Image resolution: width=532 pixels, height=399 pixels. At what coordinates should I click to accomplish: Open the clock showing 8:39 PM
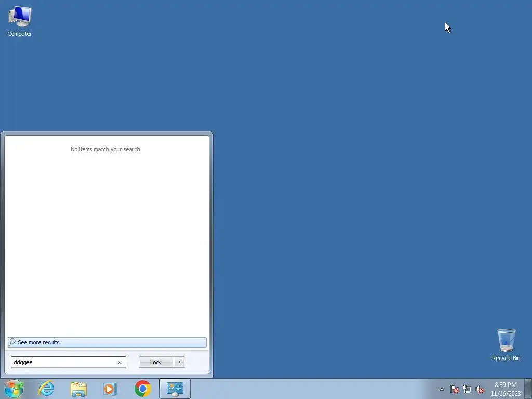click(505, 389)
